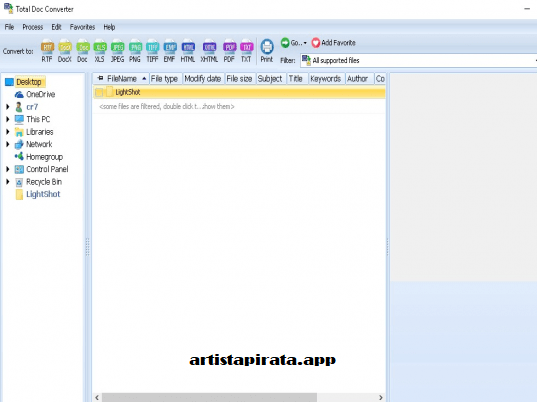537x402 pixels.
Task: Select the Doc conversion icon
Action: [82, 51]
